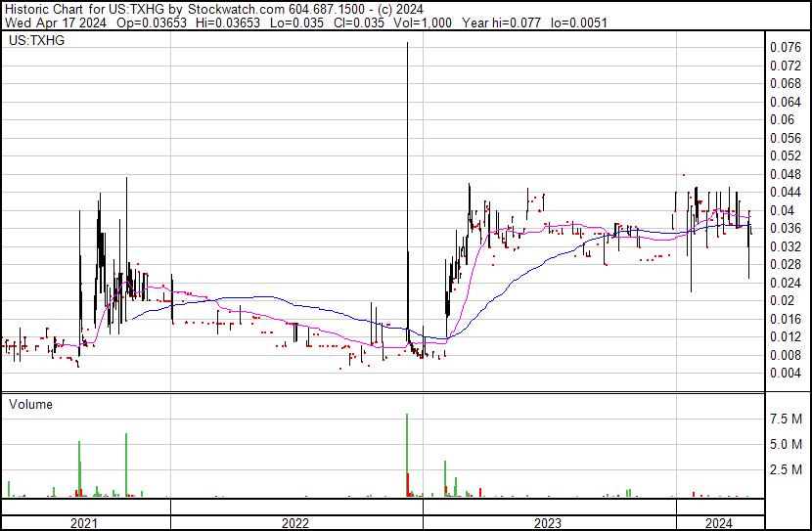Viewport: 812px width, 531px height.
Task: Select the 2024 year segment
Action: pyautogui.click(x=719, y=523)
